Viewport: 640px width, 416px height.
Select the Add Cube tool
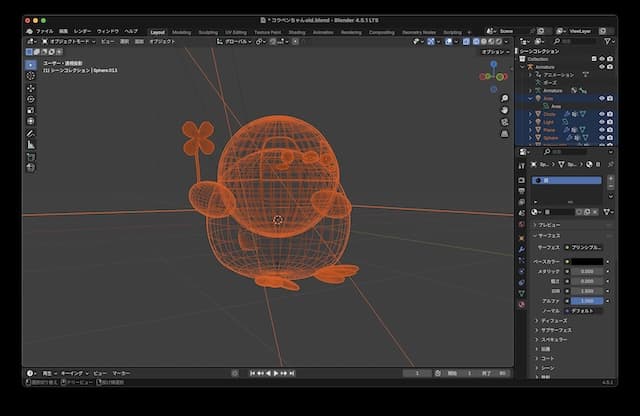[31, 157]
